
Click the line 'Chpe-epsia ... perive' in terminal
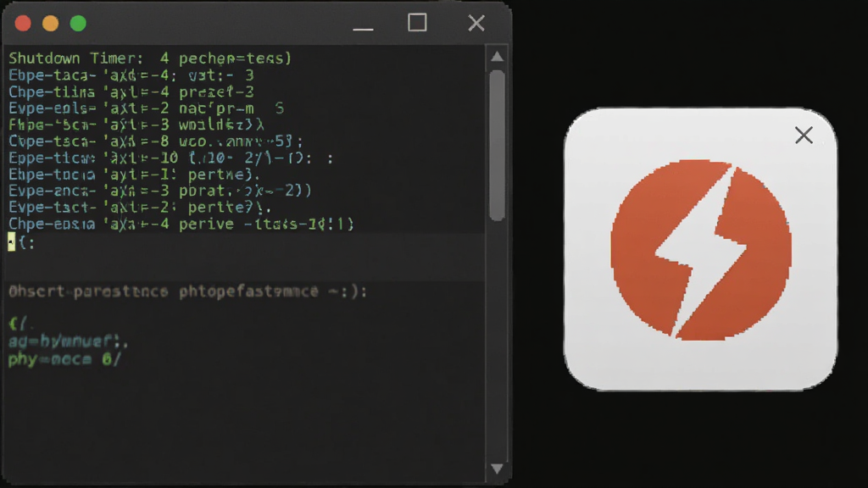[x=181, y=224]
